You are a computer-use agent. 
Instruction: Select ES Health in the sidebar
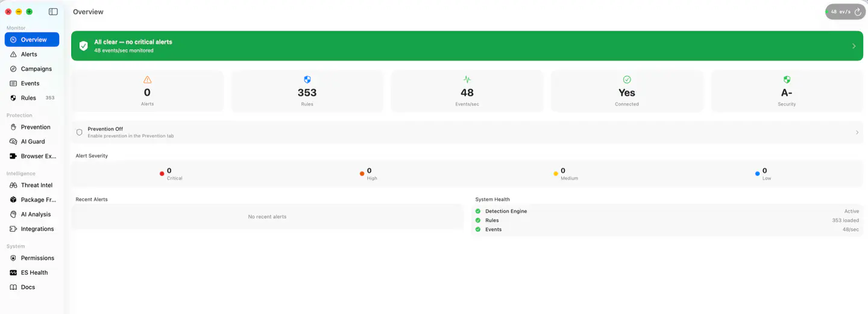(x=32, y=272)
